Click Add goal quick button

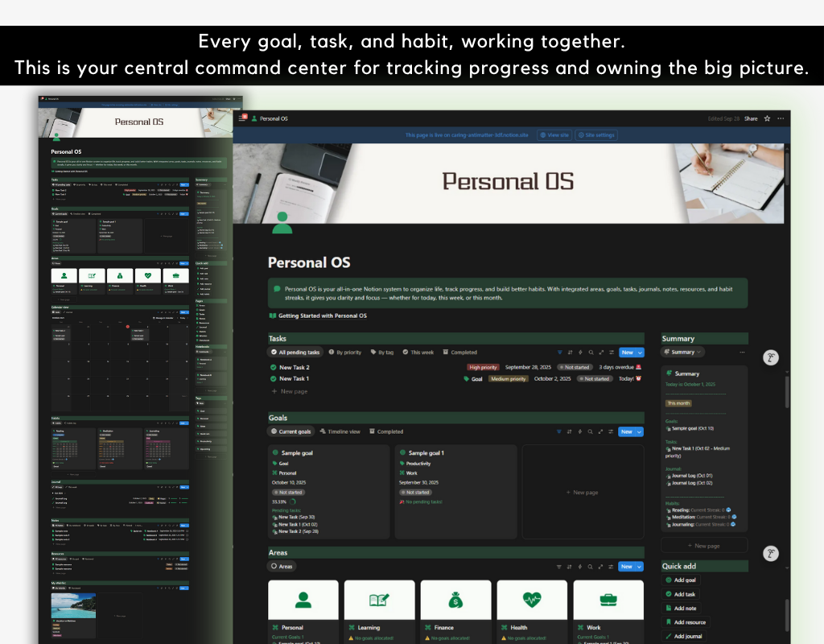pyautogui.click(x=681, y=580)
